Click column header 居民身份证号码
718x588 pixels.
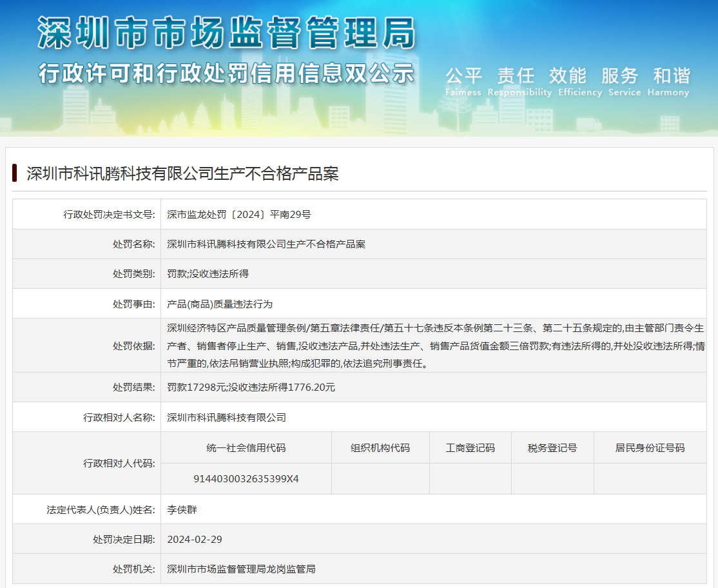[x=650, y=448]
